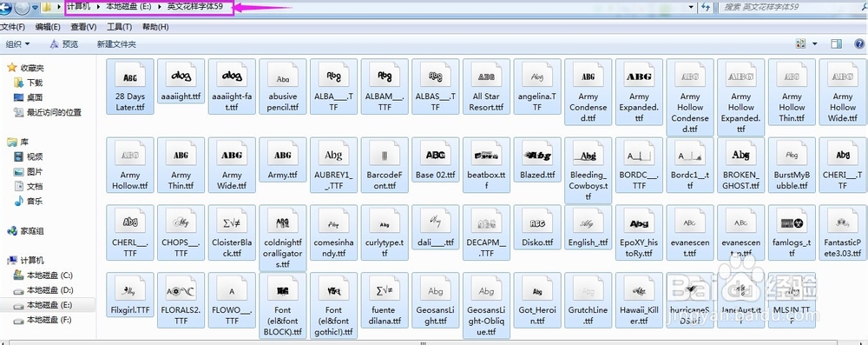
Task: Select Bleeding_Cowboys.ttf file
Action: pyautogui.click(x=588, y=170)
